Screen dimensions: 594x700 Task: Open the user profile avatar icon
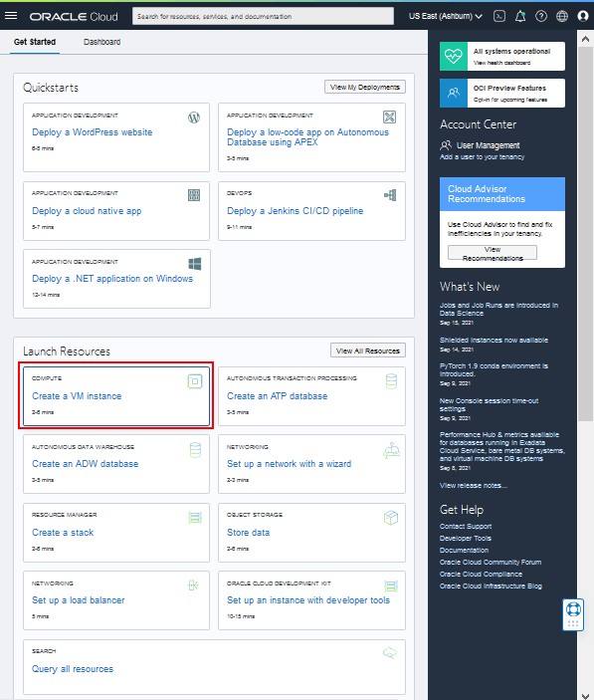click(582, 16)
